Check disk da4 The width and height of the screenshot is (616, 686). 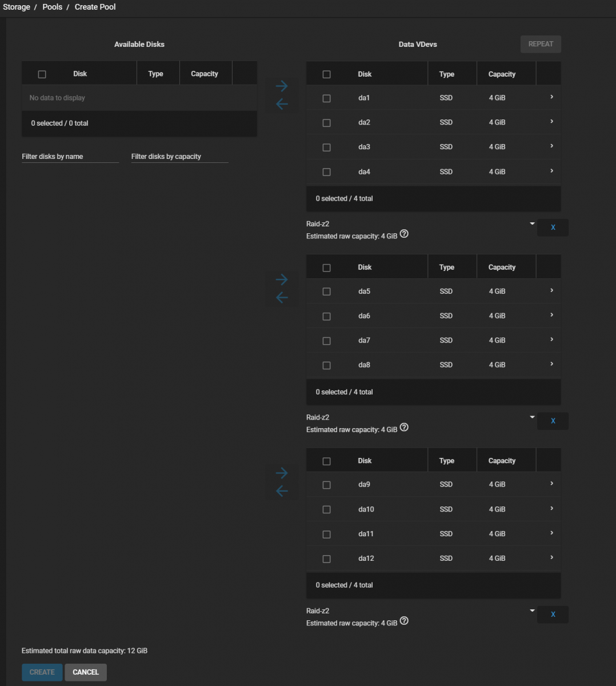(326, 172)
